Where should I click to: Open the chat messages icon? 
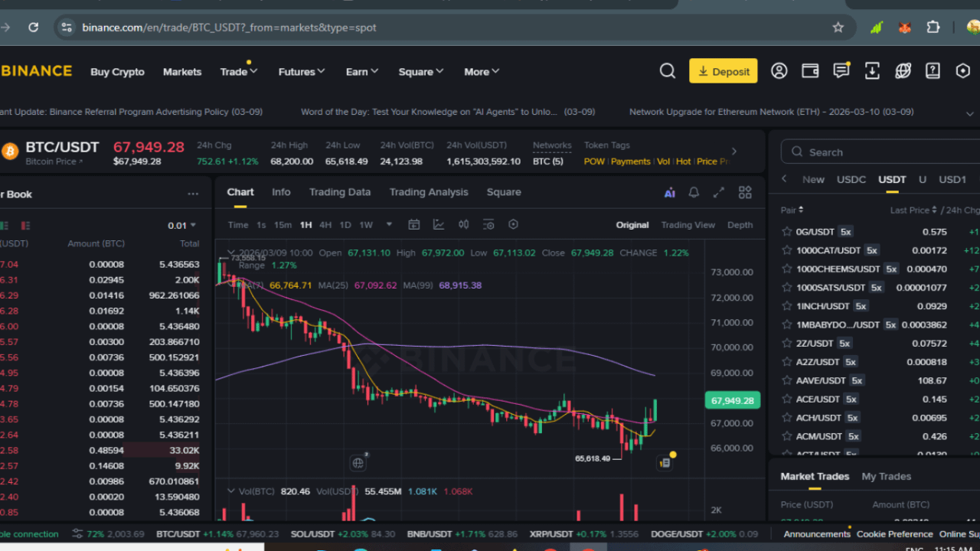(841, 71)
